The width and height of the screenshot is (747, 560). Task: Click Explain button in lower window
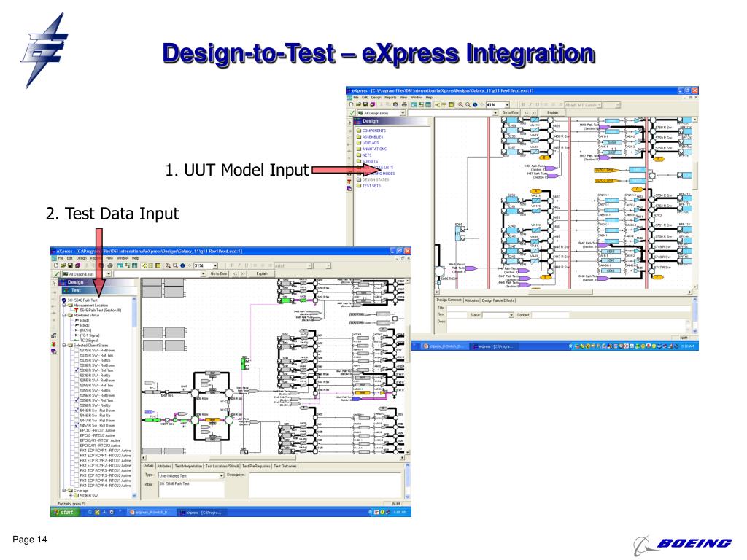click(262, 274)
